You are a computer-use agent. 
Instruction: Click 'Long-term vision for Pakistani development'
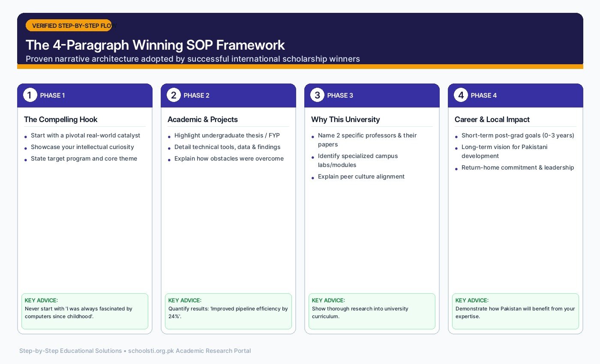[x=504, y=151]
